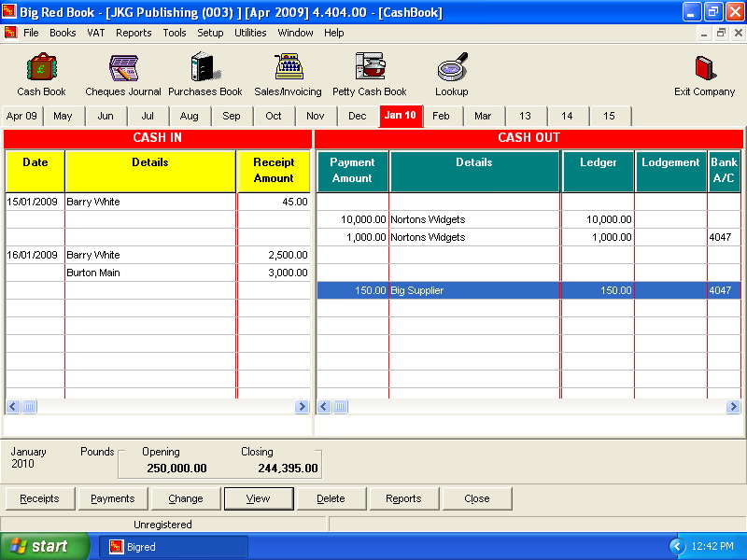Click the Change button
The image size is (747, 560).
pyautogui.click(x=186, y=498)
